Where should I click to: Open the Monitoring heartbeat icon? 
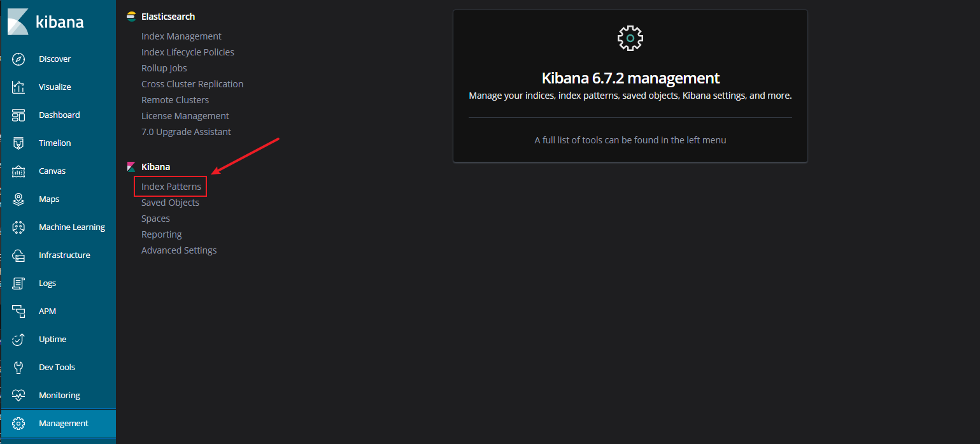tap(18, 396)
